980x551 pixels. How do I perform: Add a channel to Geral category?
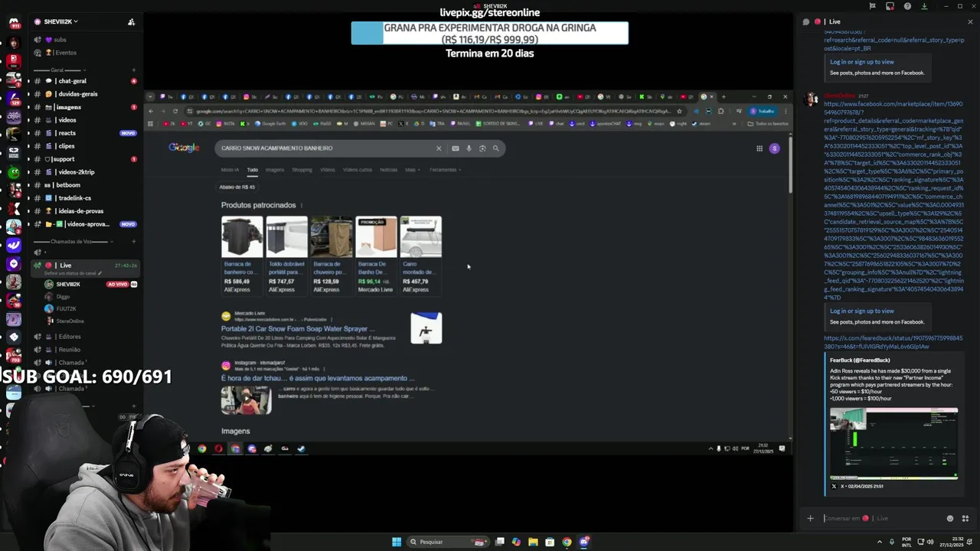pos(133,70)
